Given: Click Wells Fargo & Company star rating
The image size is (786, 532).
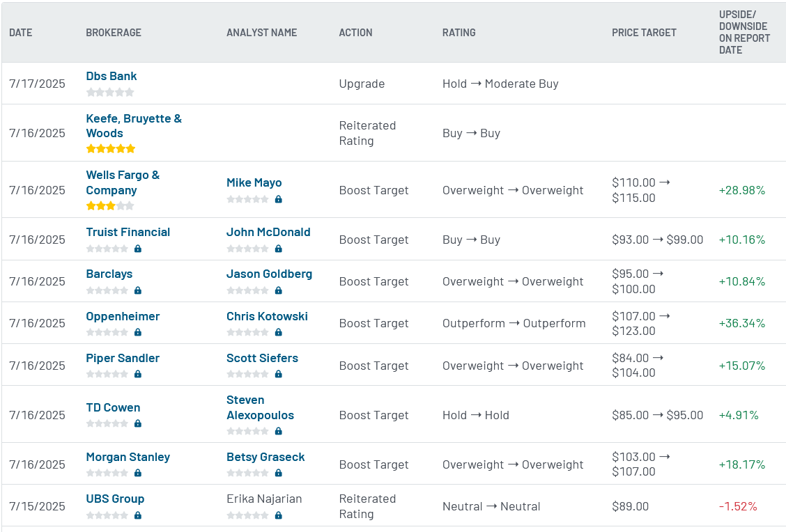Looking at the screenshot, I should [110, 206].
